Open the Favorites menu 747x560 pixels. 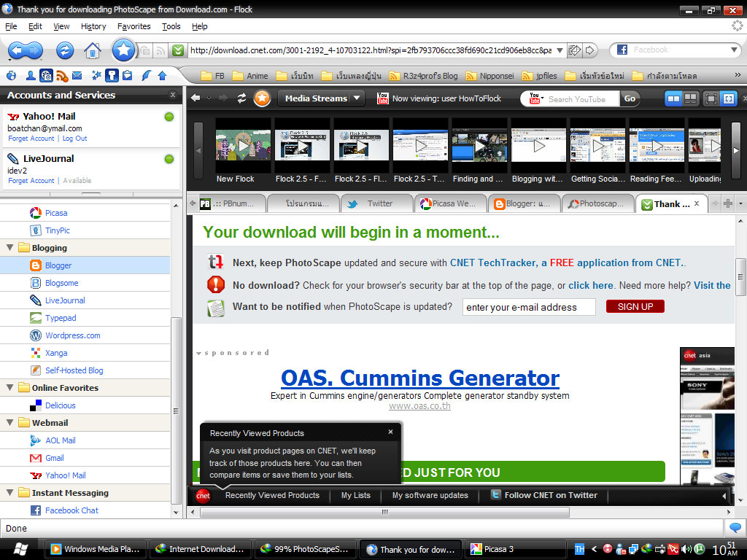(134, 26)
